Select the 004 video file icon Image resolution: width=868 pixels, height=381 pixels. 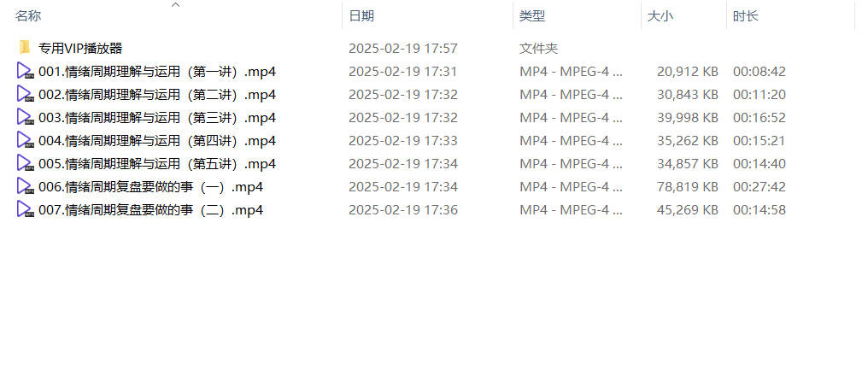(25, 140)
